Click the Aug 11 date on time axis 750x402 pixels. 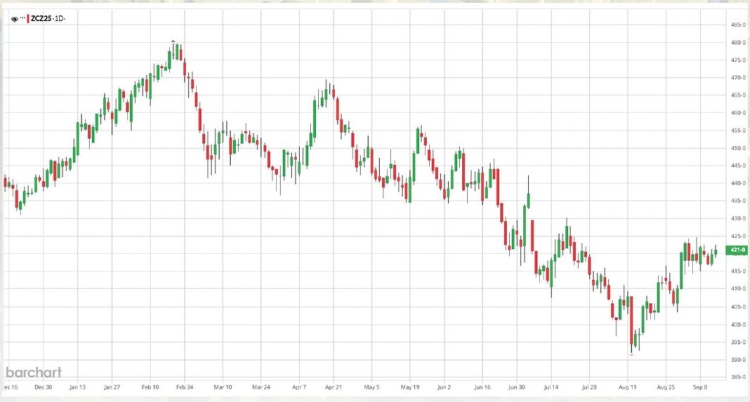coord(629,385)
